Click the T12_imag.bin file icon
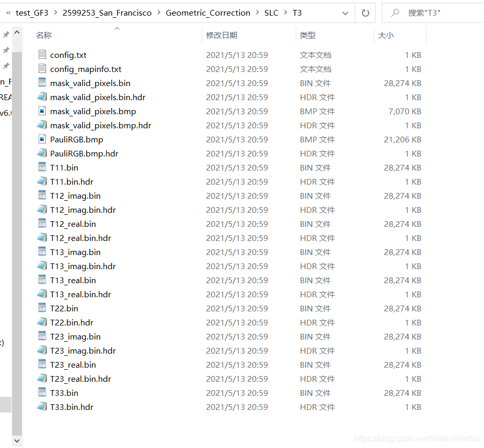 (x=42, y=195)
